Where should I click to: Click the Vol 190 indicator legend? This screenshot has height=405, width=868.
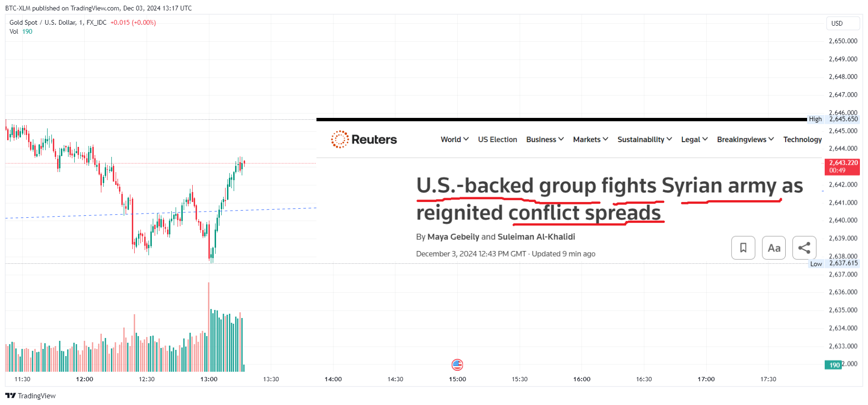point(21,31)
